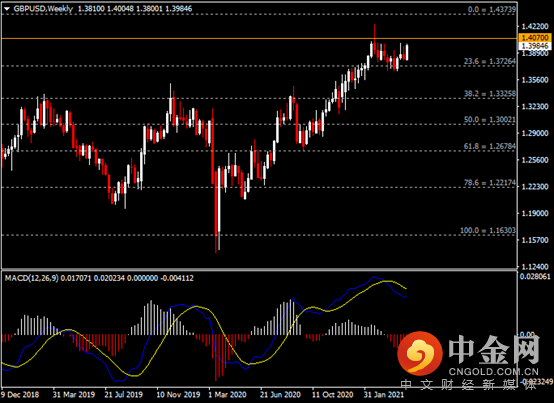Click the current price 1.39846 label
Viewport: 554px width, 403px height.
pyautogui.click(x=535, y=46)
